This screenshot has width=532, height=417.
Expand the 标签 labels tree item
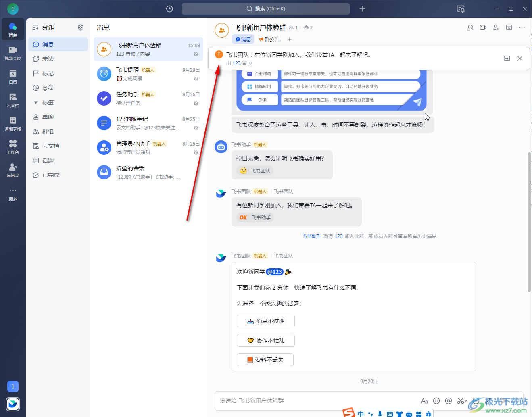point(36,102)
